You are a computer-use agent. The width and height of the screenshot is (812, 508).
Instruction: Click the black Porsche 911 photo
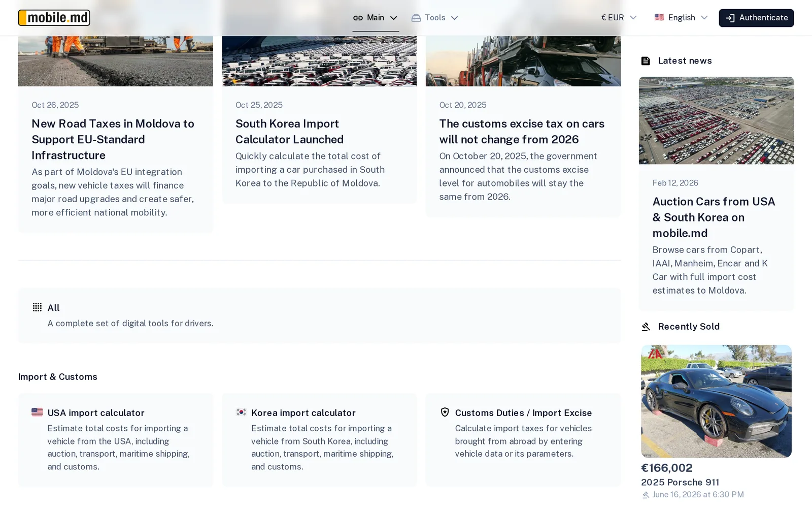coord(716,401)
